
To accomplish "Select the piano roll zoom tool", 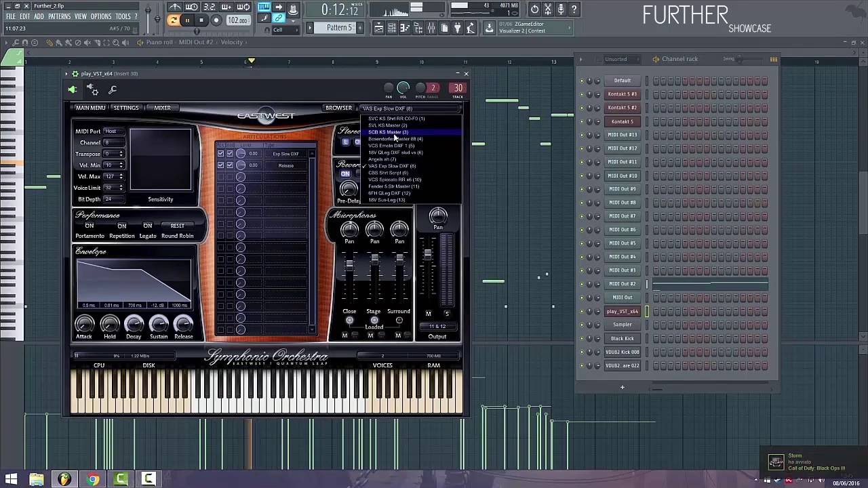I will [x=116, y=42].
